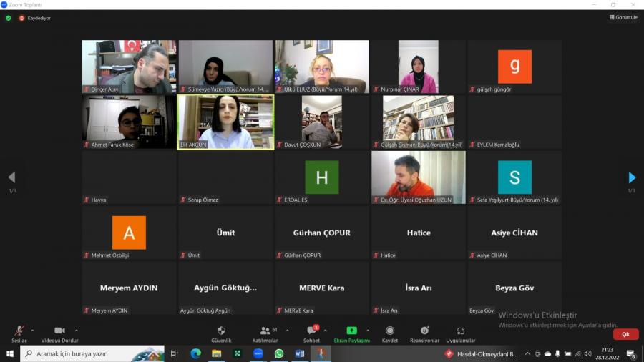The image size is (644, 362).
Task: Open notification center icon
Action: pos(631,354)
